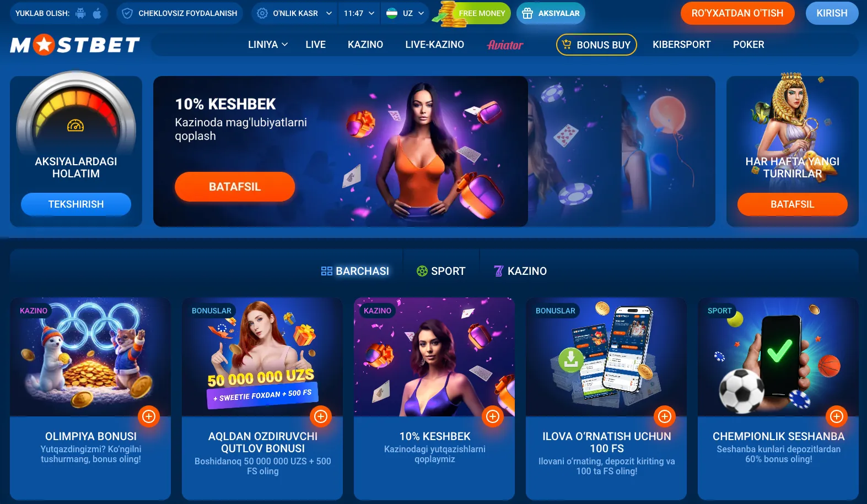Open the plus icon on Aqldan Ozdiruvchi card

[x=321, y=416]
